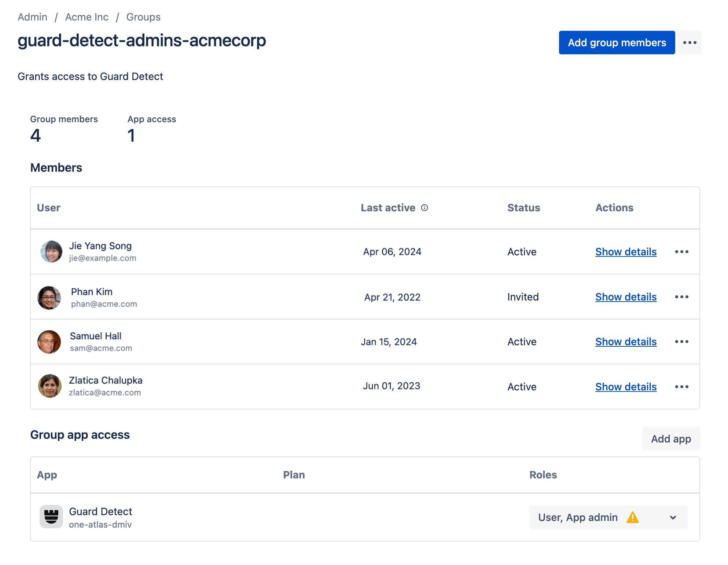728x565 pixels.
Task: Click the name Phan Kim
Action: click(92, 292)
